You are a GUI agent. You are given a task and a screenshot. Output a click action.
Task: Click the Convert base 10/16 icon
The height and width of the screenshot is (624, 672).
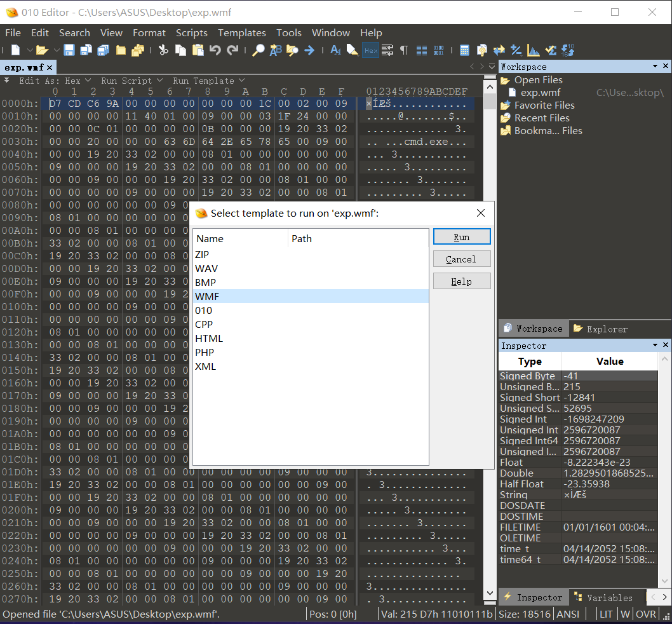pos(568,50)
